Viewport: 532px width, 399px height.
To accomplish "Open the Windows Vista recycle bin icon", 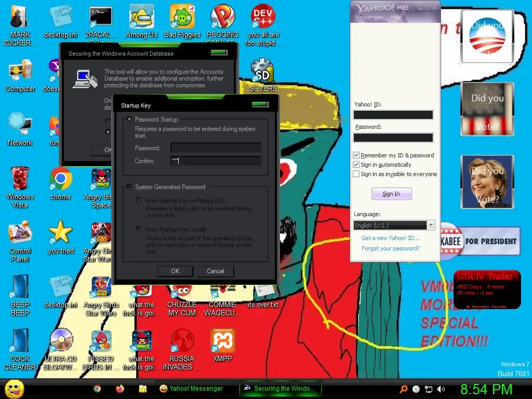I will (20, 187).
